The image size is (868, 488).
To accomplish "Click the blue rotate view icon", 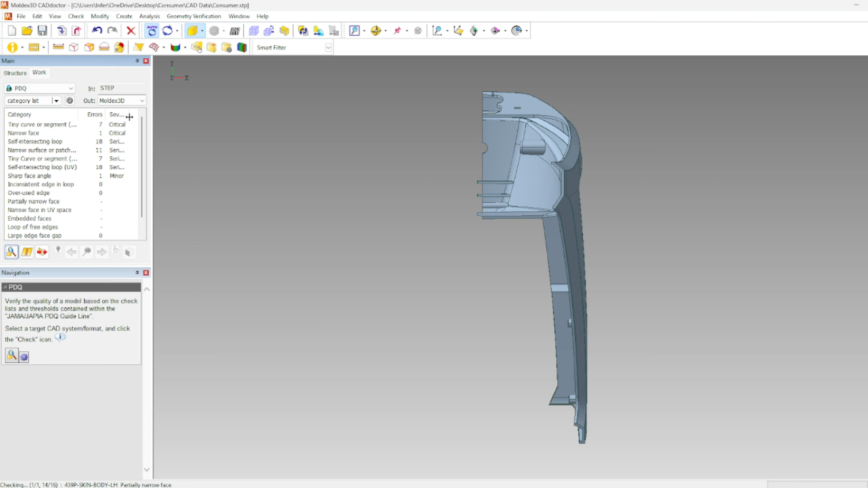I will (167, 30).
